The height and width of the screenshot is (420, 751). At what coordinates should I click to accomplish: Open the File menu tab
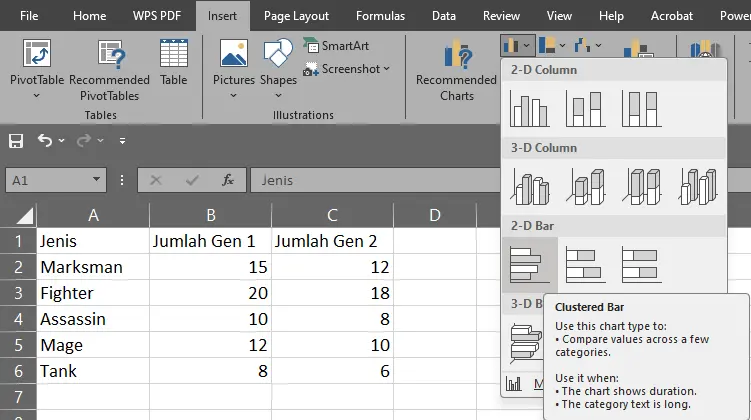[x=29, y=16]
